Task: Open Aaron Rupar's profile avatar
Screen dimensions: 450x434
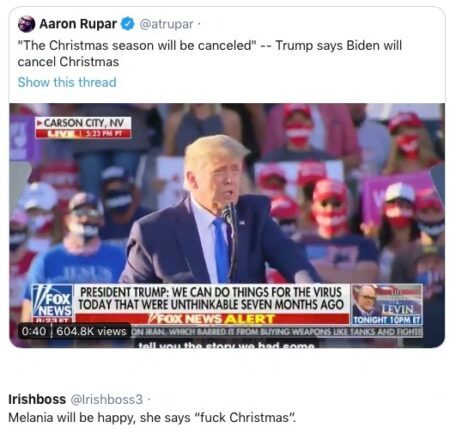Action: [x=26, y=24]
